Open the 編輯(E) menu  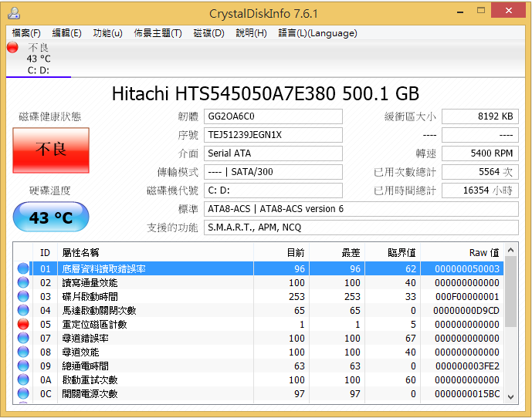pyautogui.click(x=67, y=33)
